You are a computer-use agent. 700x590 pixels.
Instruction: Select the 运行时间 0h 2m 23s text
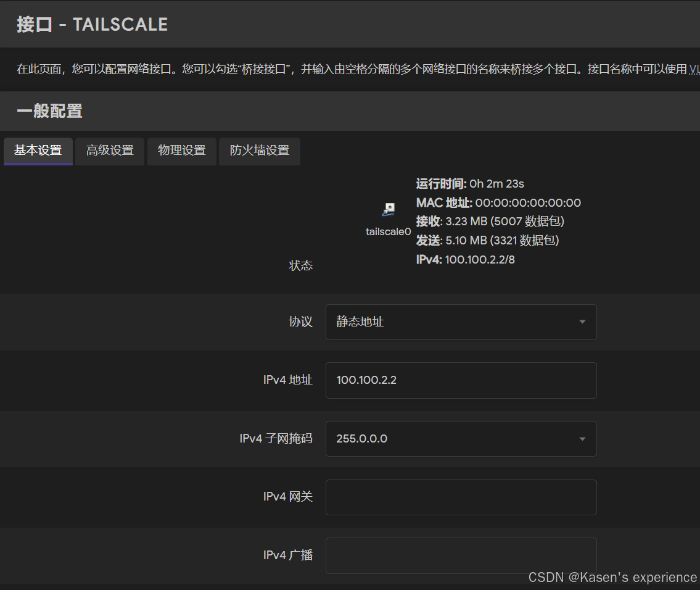(470, 183)
